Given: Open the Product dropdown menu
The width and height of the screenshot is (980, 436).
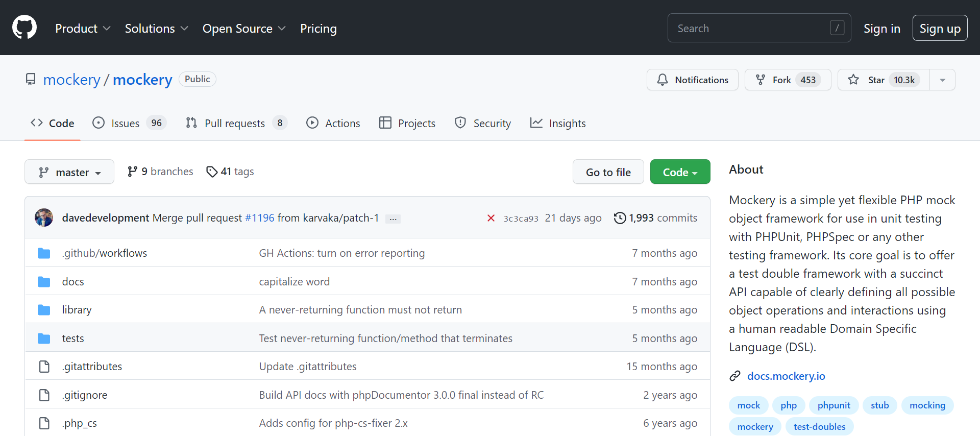Looking at the screenshot, I should pos(83,29).
